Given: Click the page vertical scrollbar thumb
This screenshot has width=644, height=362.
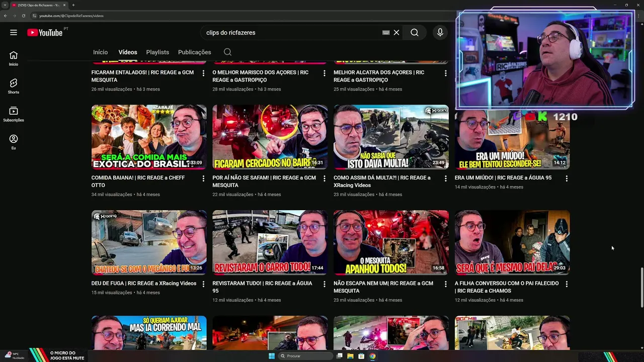Looking at the screenshot, I should 641,287.
